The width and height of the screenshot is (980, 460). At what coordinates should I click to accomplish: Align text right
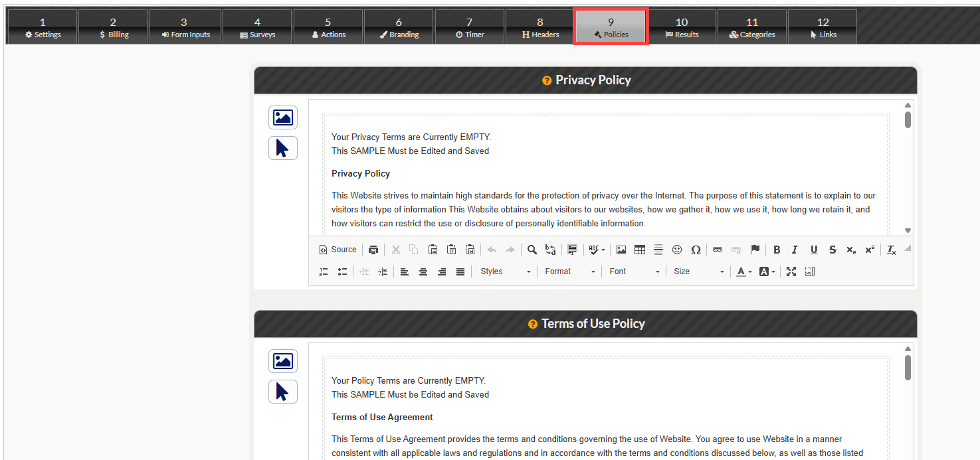(x=442, y=271)
